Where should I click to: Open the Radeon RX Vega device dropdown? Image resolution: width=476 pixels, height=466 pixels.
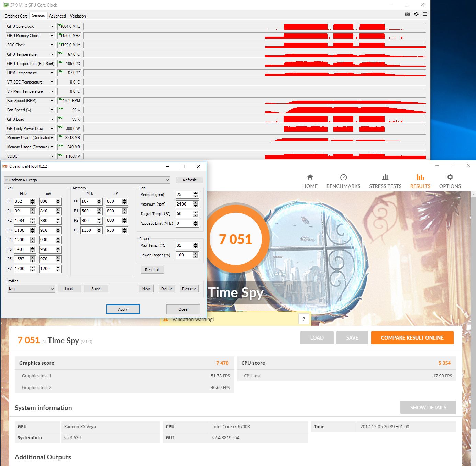[87, 180]
